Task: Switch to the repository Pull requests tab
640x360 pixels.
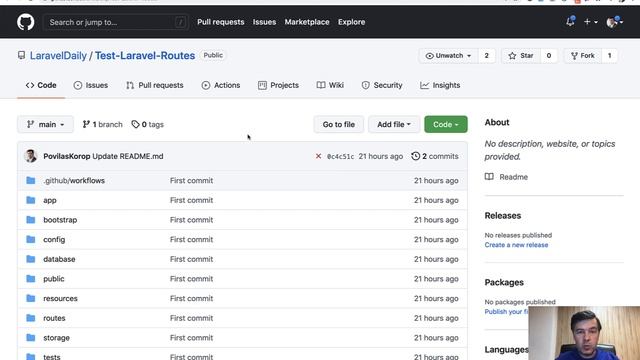Action: [155, 85]
